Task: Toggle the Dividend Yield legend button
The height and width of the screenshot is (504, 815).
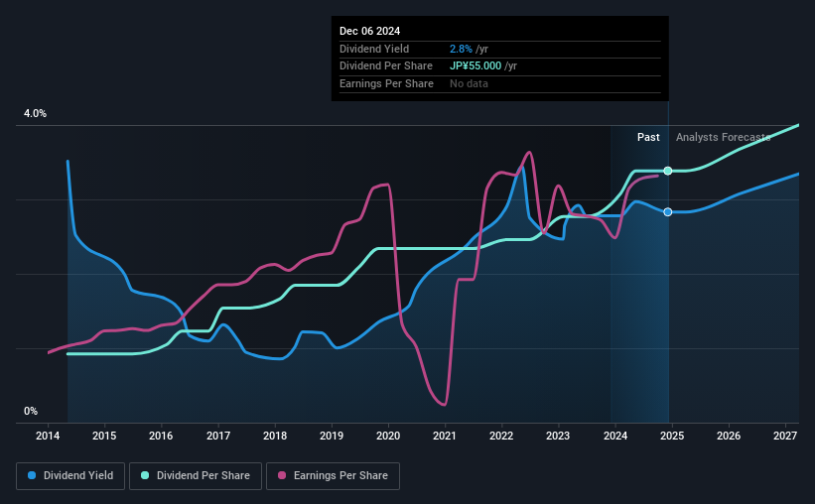Action: 70,476
